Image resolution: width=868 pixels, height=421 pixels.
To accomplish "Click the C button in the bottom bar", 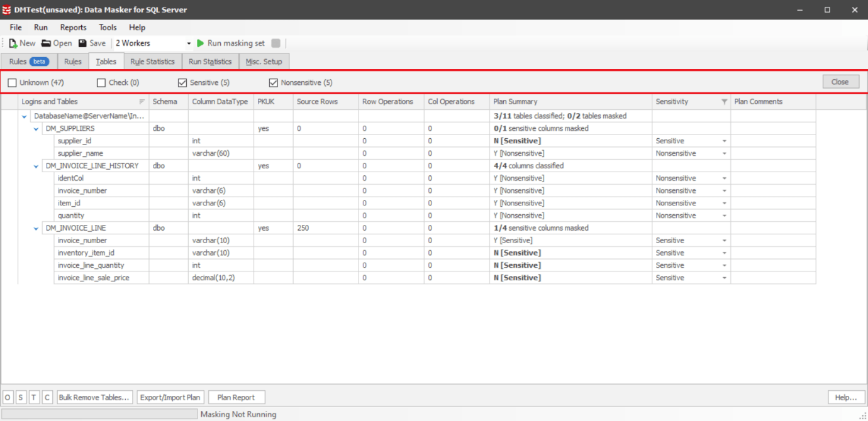I will coord(47,396).
